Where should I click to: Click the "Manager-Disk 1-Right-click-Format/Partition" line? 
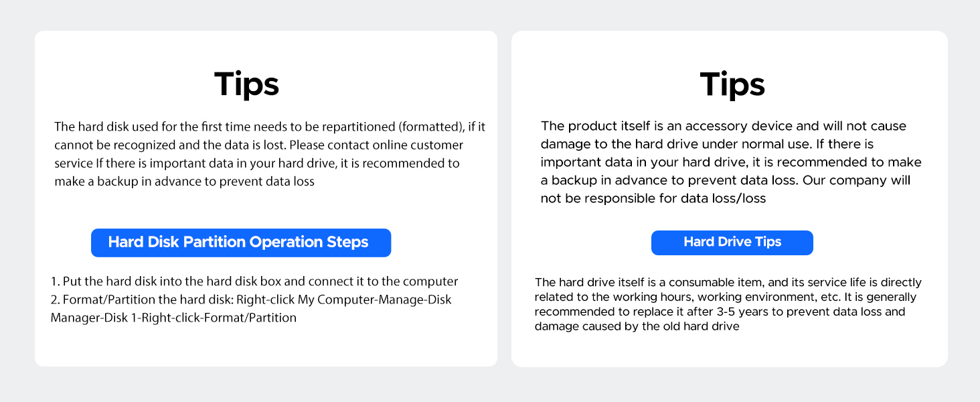tap(173, 318)
